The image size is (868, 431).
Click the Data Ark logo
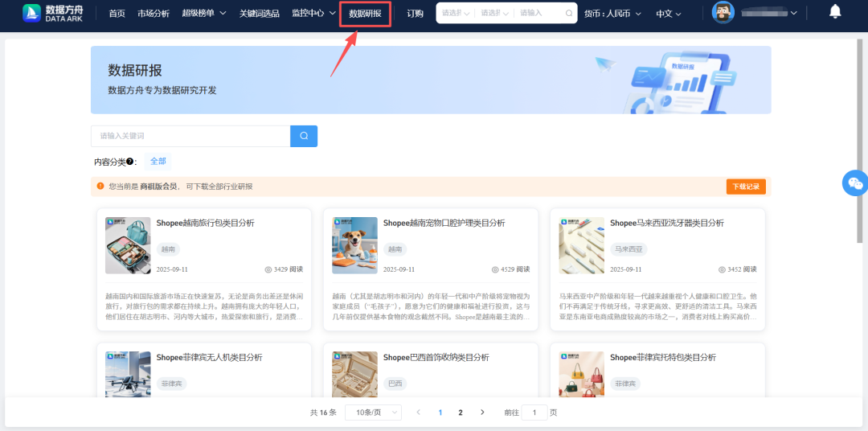point(53,14)
